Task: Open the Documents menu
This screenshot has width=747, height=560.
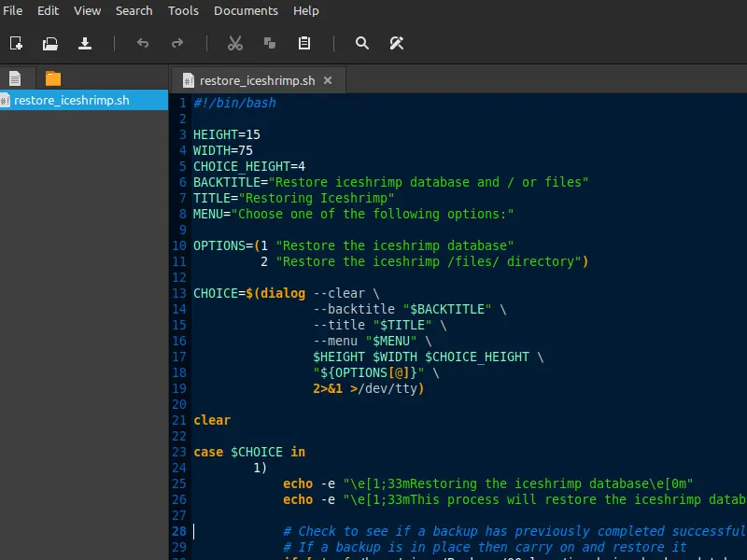Action: click(246, 10)
